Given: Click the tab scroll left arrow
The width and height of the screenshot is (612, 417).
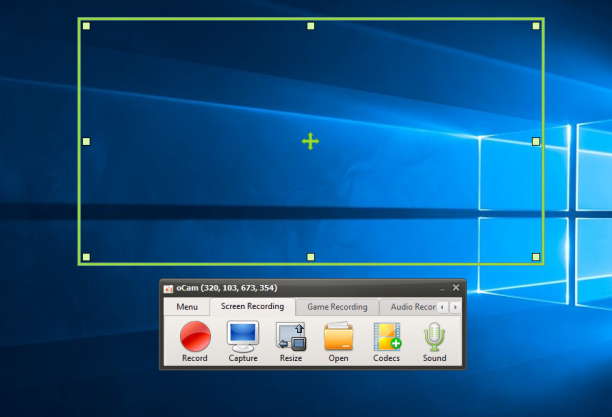Looking at the screenshot, I should point(442,307).
